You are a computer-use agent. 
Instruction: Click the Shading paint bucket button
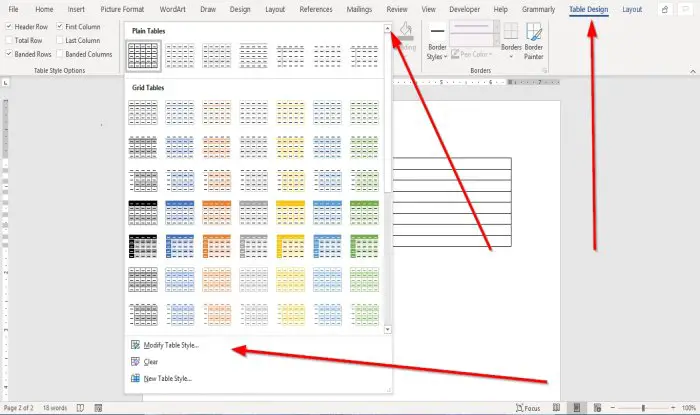click(x=405, y=36)
